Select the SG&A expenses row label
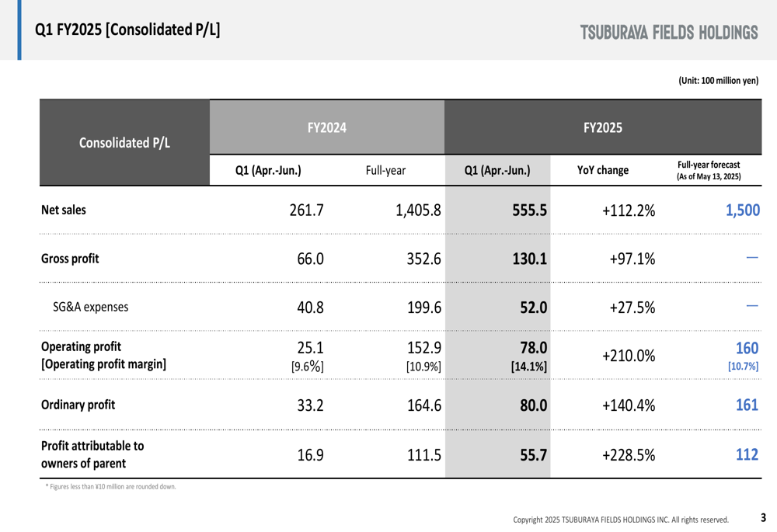 (90, 307)
